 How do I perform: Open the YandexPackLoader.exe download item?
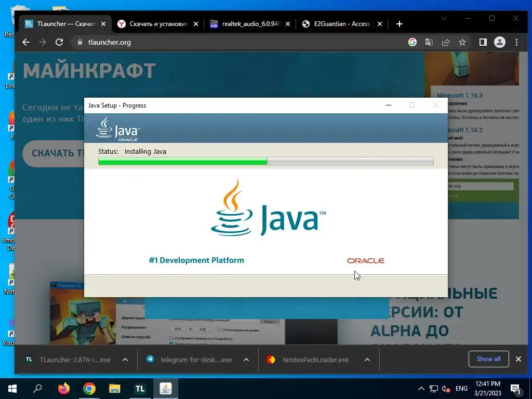309,360
